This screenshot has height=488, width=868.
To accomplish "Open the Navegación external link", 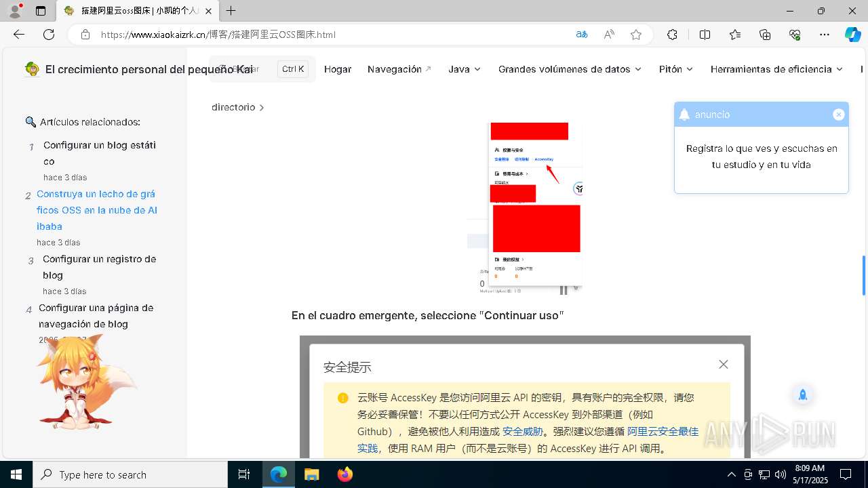I will click(x=399, y=69).
